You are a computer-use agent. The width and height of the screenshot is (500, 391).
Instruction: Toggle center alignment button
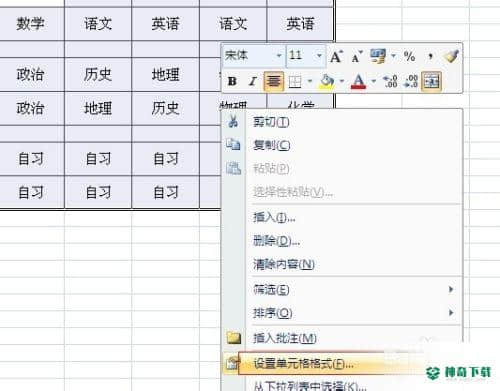point(274,81)
